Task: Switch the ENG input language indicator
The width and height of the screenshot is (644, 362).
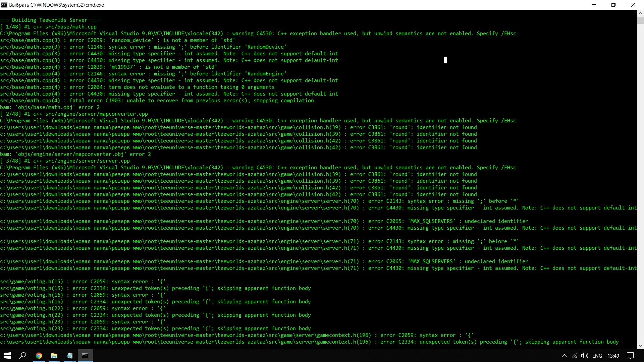Action: tap(597, 356)
